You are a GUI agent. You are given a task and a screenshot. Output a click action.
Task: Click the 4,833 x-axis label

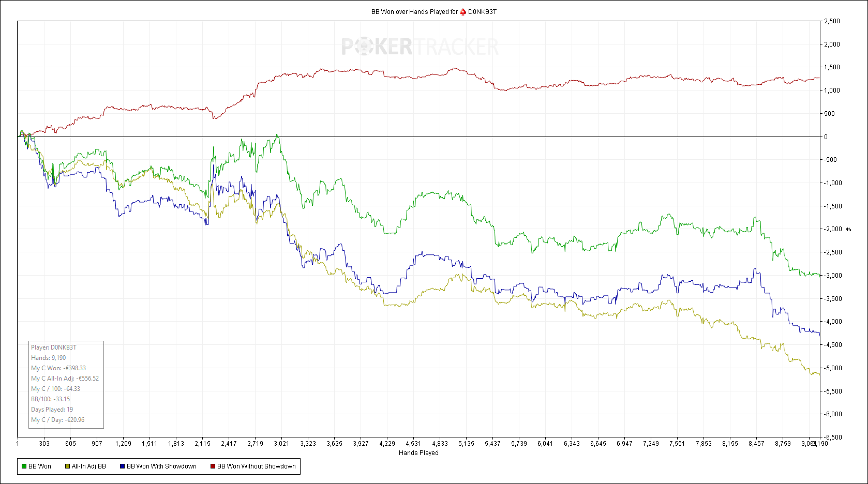tap(440, 444)
